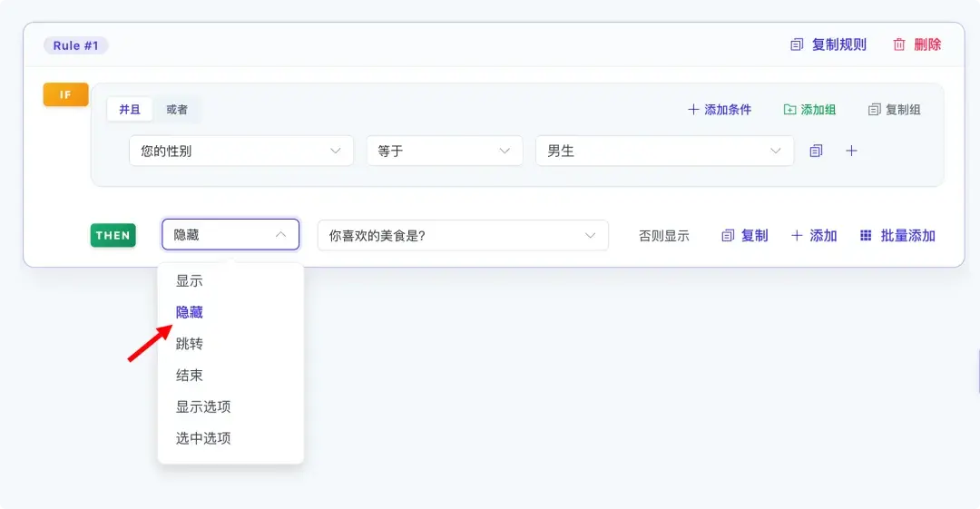The height and width of the screenshot is (509, 980).
Task: Click the grid icon of 批量添加
Action: (866, 236)
